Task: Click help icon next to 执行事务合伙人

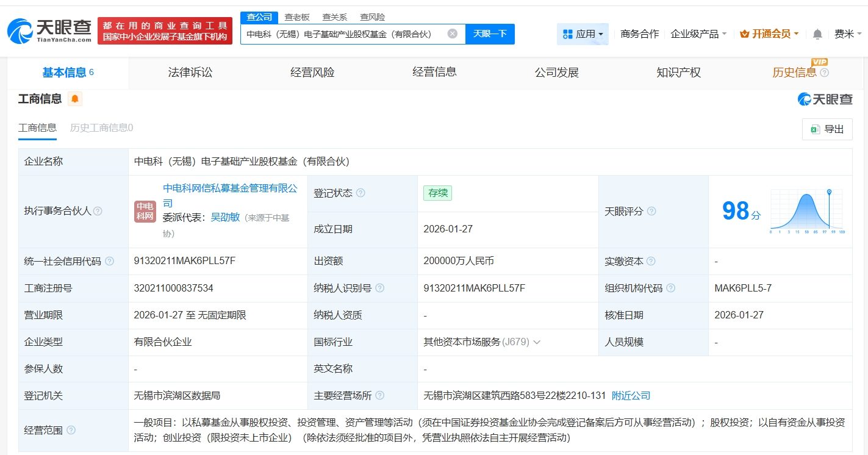Action: 98,211
